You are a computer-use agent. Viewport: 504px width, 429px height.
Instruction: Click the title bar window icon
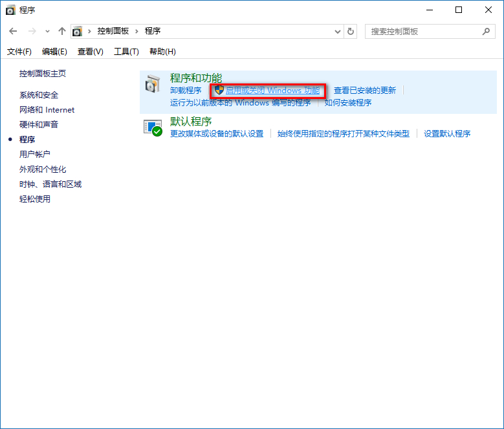[11, 10]
